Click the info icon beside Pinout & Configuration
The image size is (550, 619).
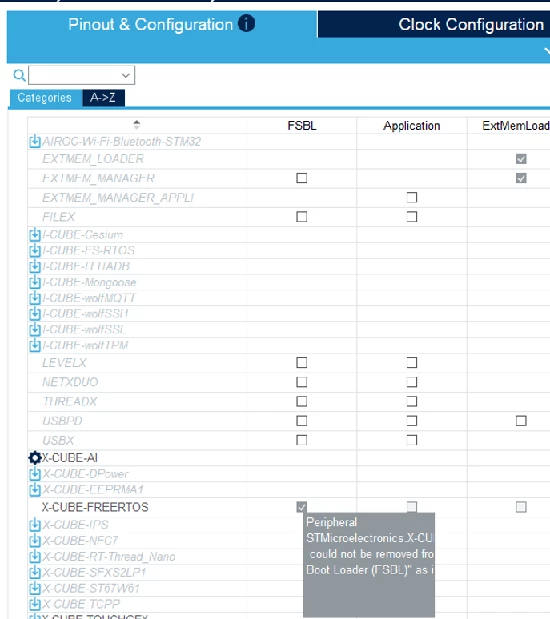tap(246, 23)
